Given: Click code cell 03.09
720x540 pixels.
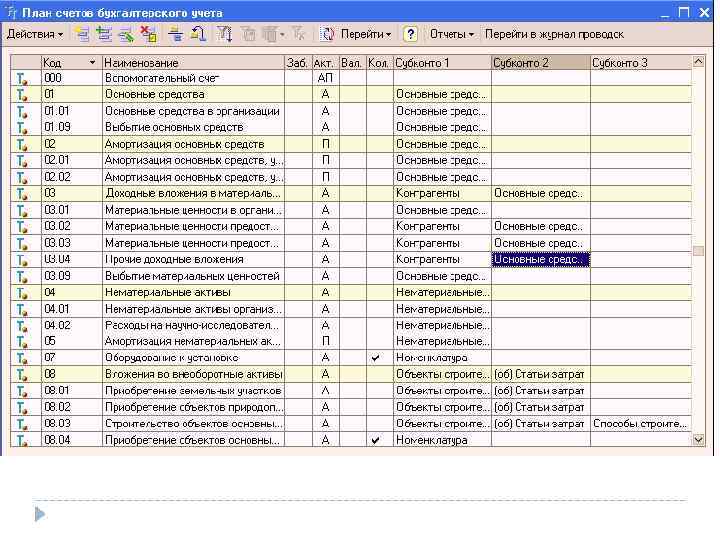Looking at the screenshot, I should point(71,276).
